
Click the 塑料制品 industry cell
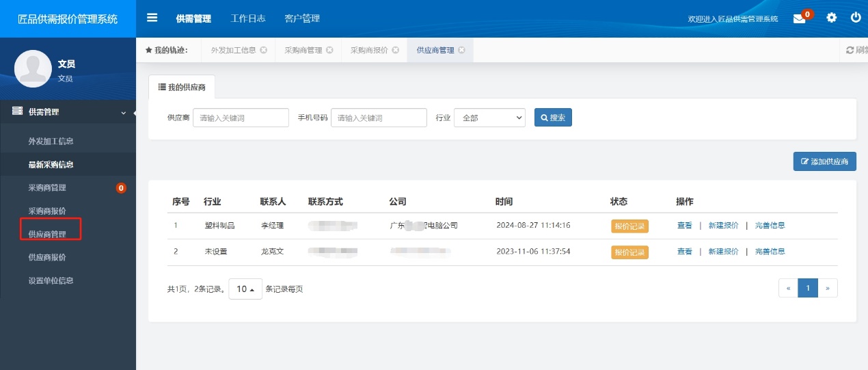pyautogui.click(x=219, y=226)
